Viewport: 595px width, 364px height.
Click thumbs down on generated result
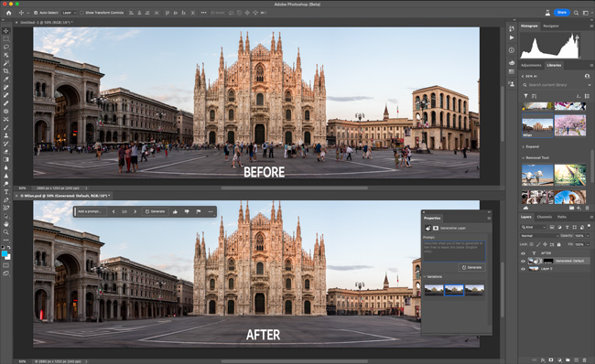(187, 211)
